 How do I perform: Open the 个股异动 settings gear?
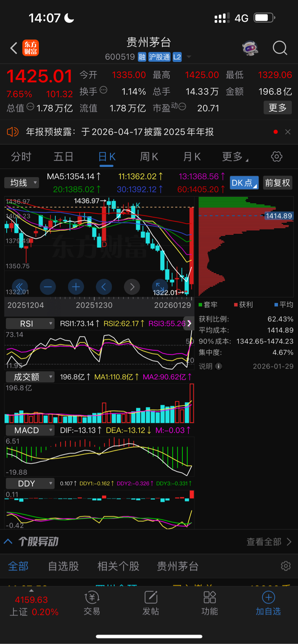[286, 566]
